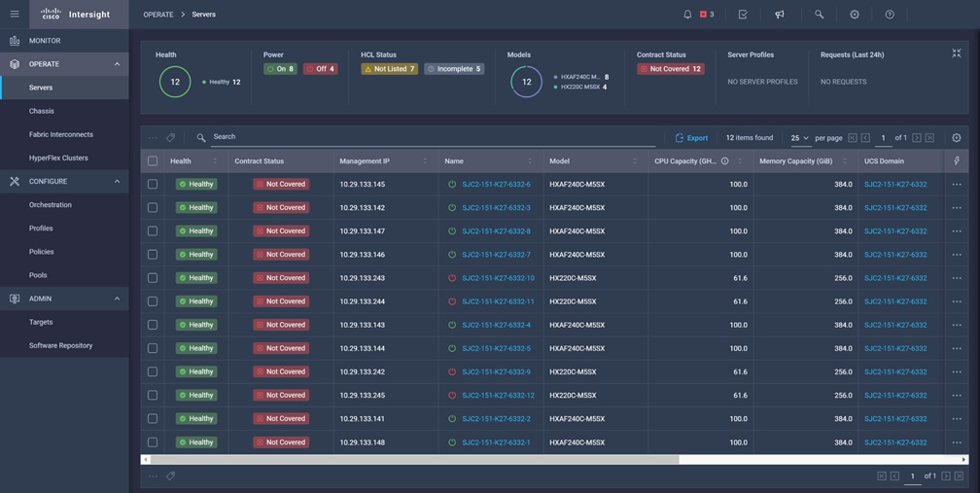Image resolution: width=980 pixels, height=493 pixels.
Task: Check the row for 10.29.133.244
Action: (x=153, y=301)
